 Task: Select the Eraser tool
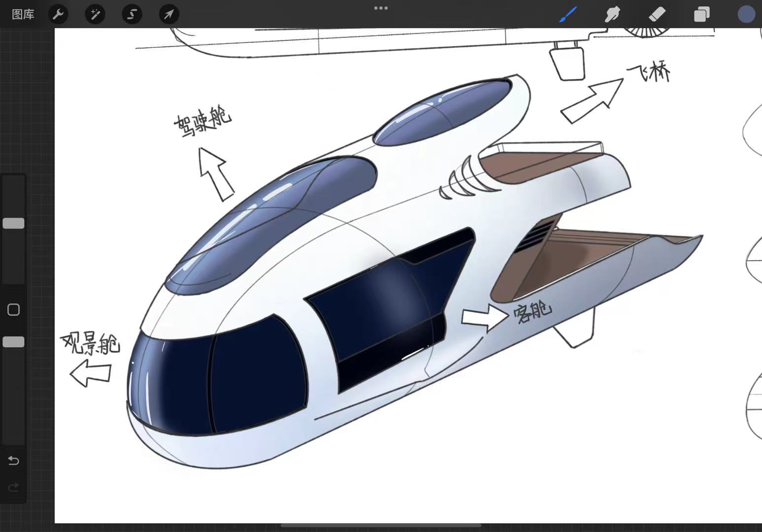[x=657, y=14]
